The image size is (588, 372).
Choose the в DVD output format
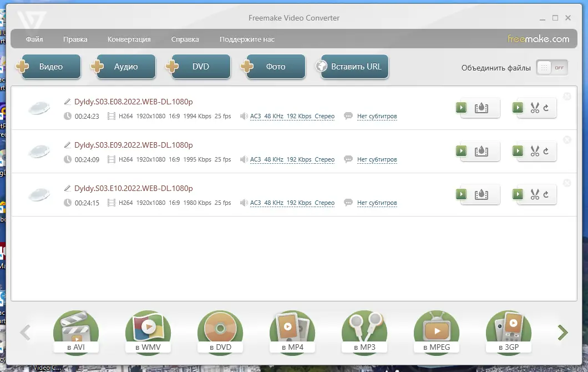pyautogui.click(x=220, y=332)
